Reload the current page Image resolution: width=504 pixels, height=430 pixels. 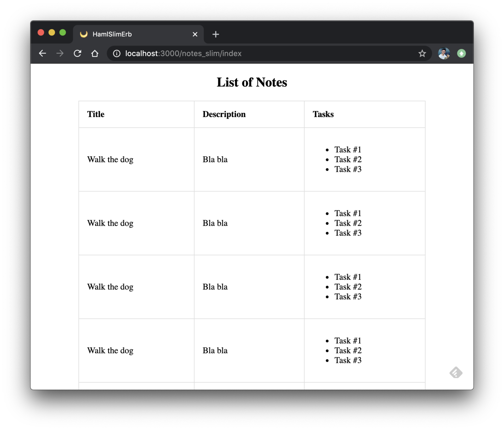coord(77,53)
